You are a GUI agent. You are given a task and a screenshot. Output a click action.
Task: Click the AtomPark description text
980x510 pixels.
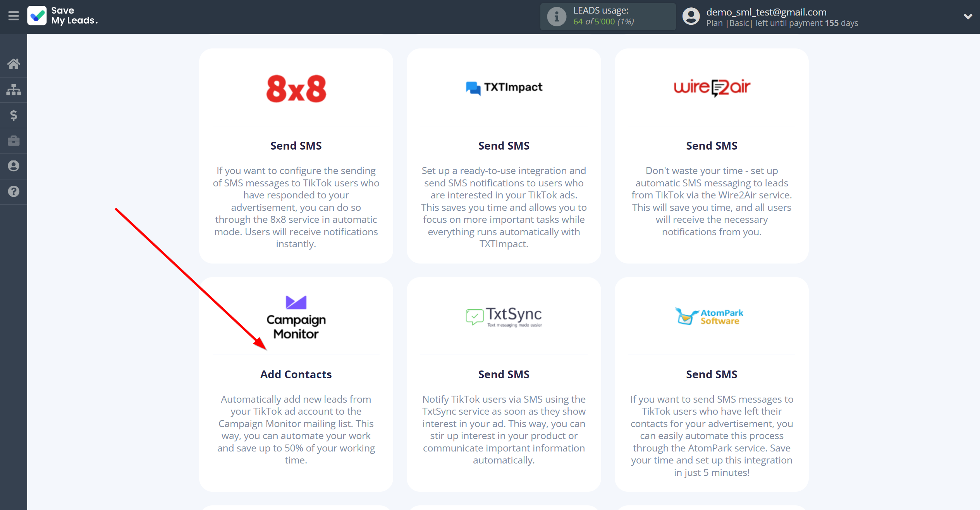tap(712, 436)
